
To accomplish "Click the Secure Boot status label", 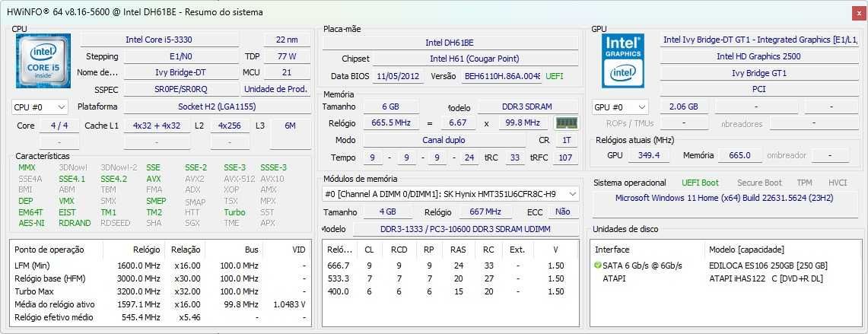I will pos(759,183).
